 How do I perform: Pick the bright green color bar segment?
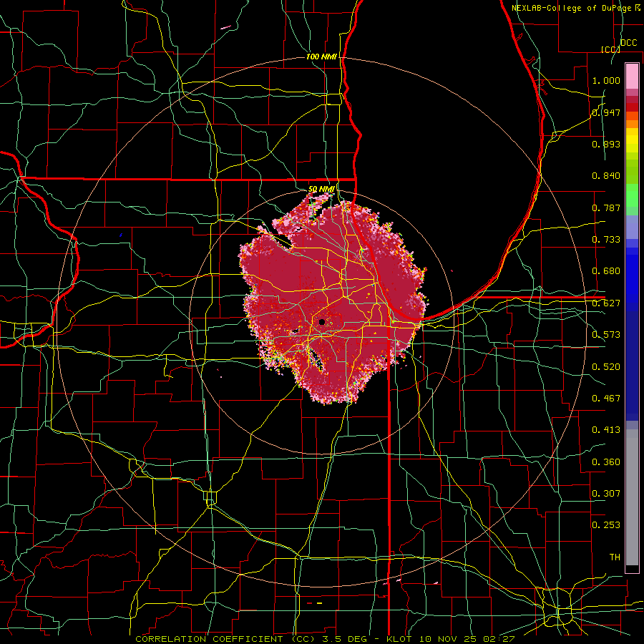pos(632,195)
